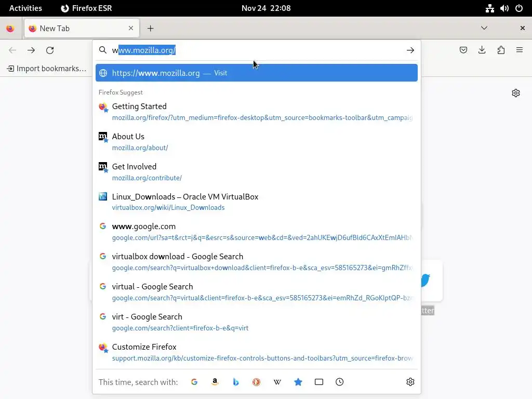Click Import bookmarks in the bookmarks toolbar

[x=47, y=69]
